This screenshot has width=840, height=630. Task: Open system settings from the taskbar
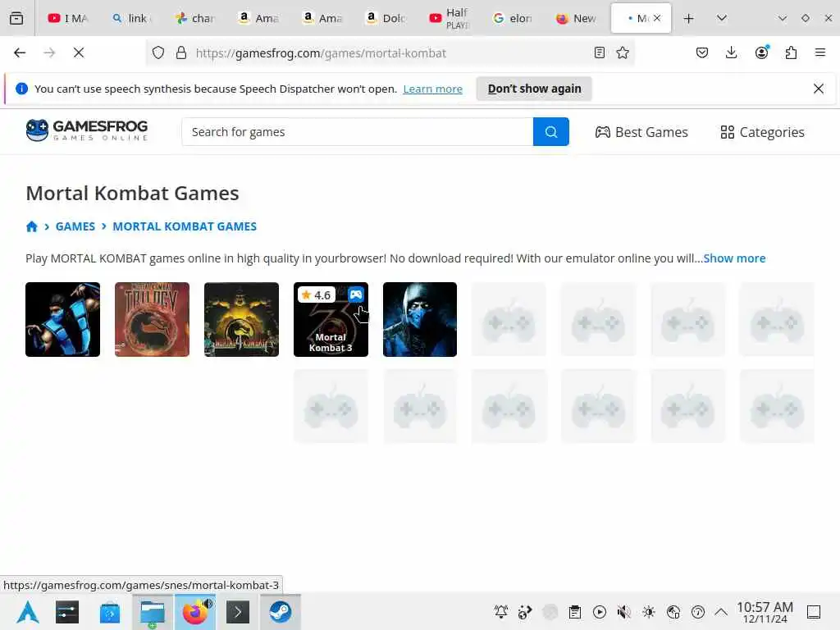[67, 612]
